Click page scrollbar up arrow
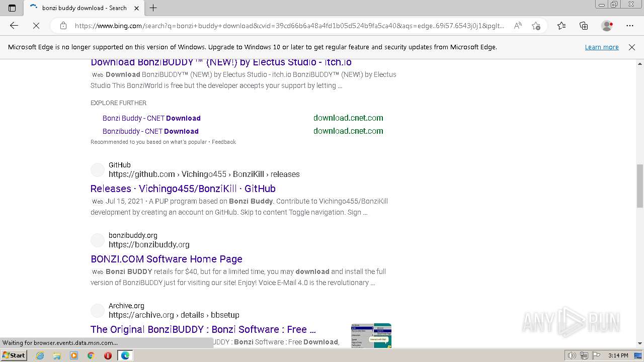 tap(640, 64)
